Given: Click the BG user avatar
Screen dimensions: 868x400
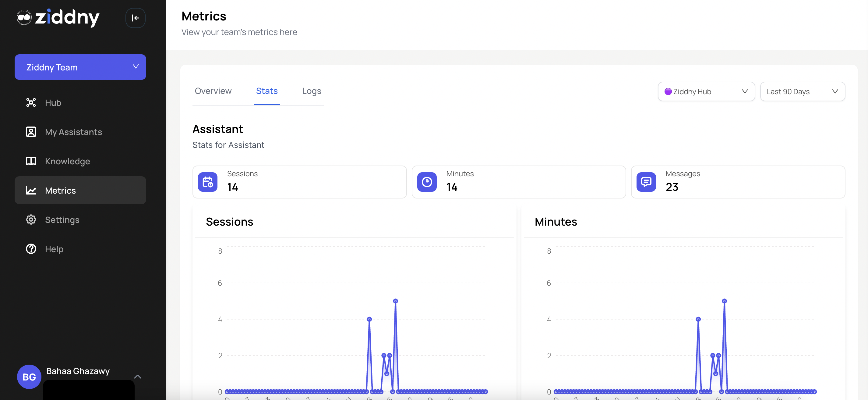Looking at the screenshot, I should click(29, 377).
